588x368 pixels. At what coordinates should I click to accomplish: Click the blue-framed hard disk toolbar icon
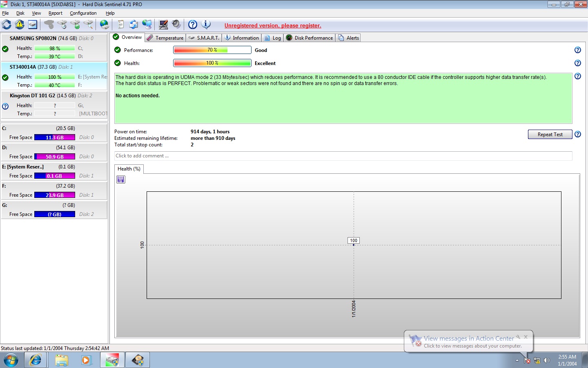[x=33, y=25]
